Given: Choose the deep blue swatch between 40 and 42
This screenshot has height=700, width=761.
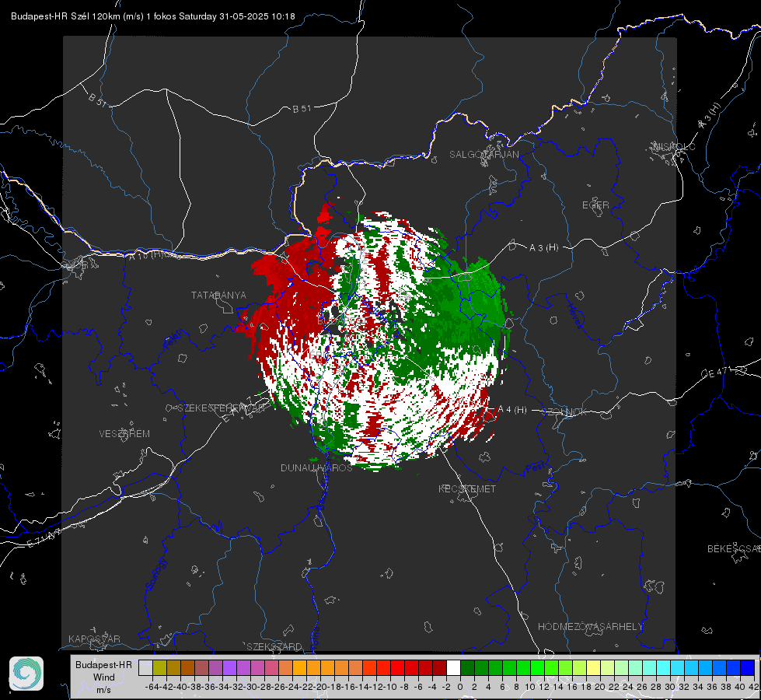Looking at the screenshot, I should 748,668.
